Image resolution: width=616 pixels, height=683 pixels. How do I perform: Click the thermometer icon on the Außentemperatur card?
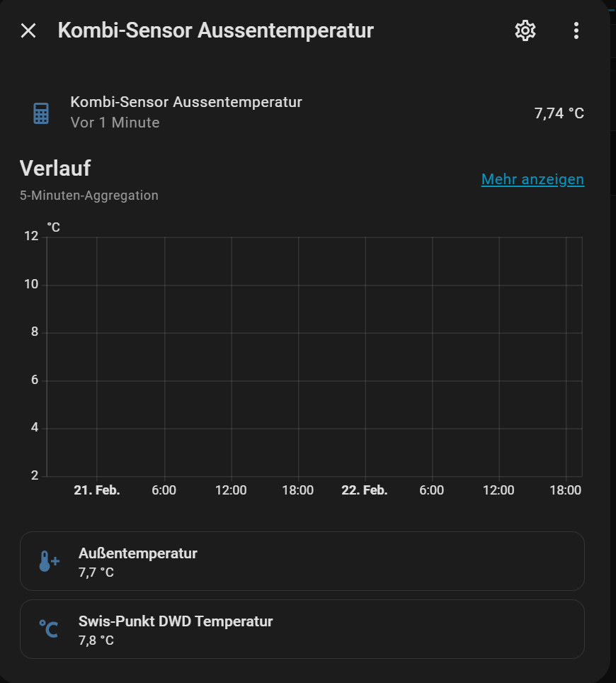click(x=48, y=561)
